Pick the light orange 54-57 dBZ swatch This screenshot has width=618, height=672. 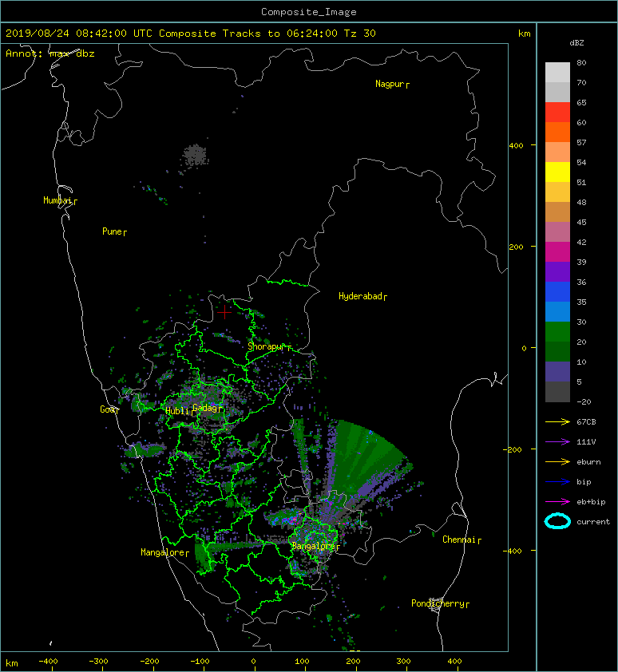click(557, 152)
